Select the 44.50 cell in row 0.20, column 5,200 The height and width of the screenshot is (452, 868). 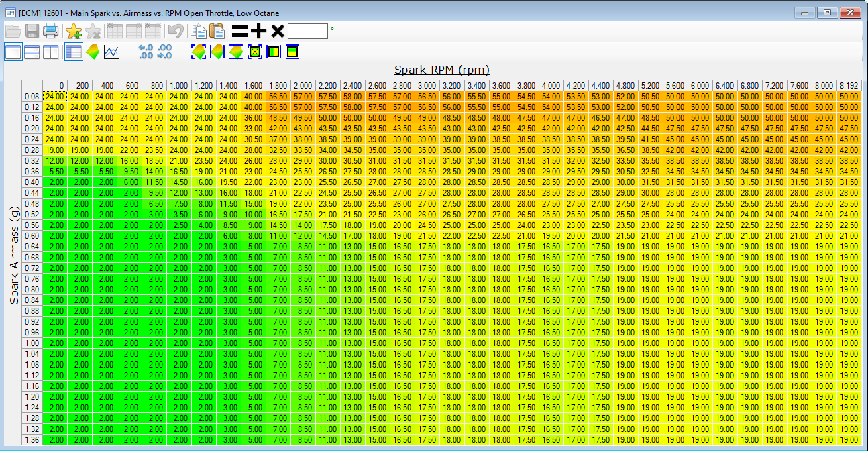pos(650,128)
